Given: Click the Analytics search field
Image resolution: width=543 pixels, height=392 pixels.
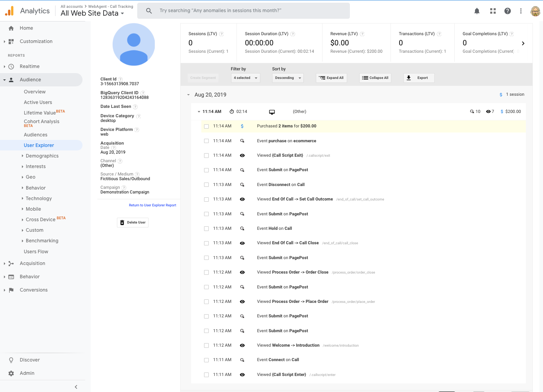Looking at the screenshot, I should [x=244, y=11].
